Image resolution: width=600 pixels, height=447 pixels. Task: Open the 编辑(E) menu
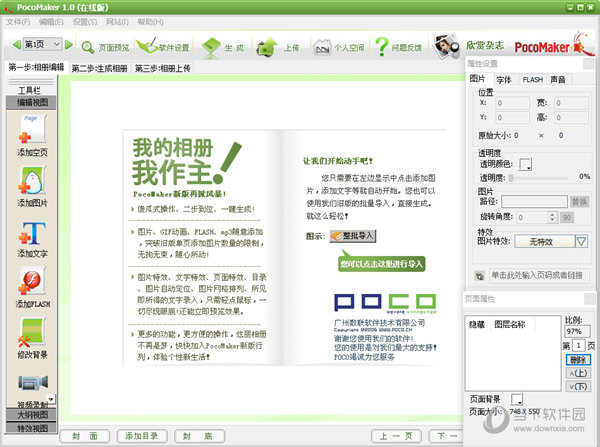[51, 22]
